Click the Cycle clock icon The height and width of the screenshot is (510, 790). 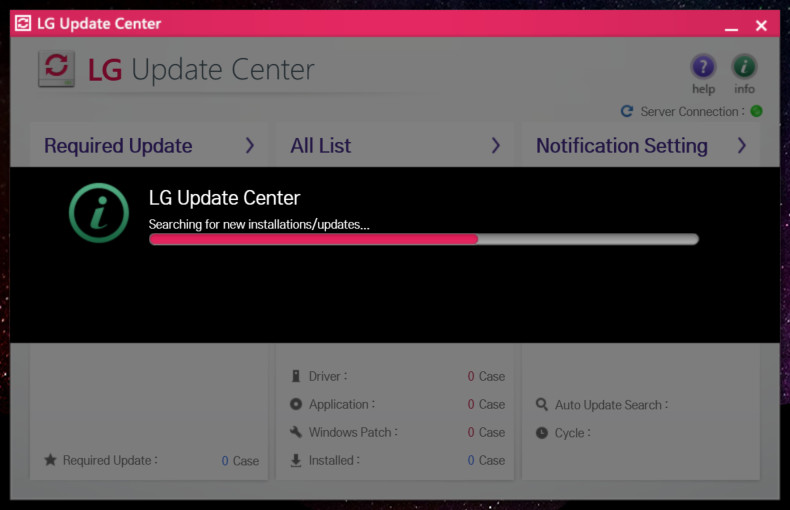[542, 433]
